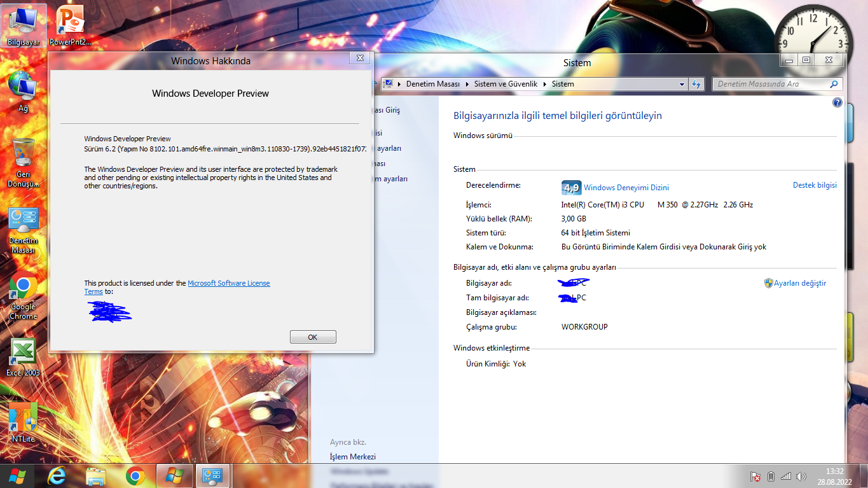Open the Start menu orb
The width and height of the screenshot is (868, 488).
click(18, 476)
